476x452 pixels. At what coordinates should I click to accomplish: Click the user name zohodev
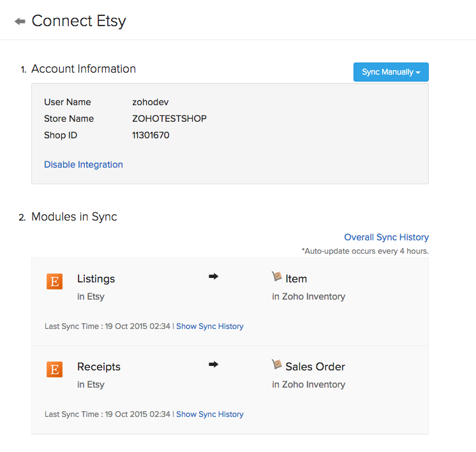[x=151, y=102]
